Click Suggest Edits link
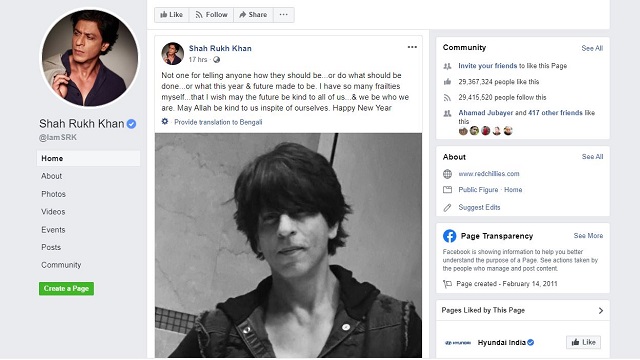This screenshot has height=360, width=640. coord(479,207)
